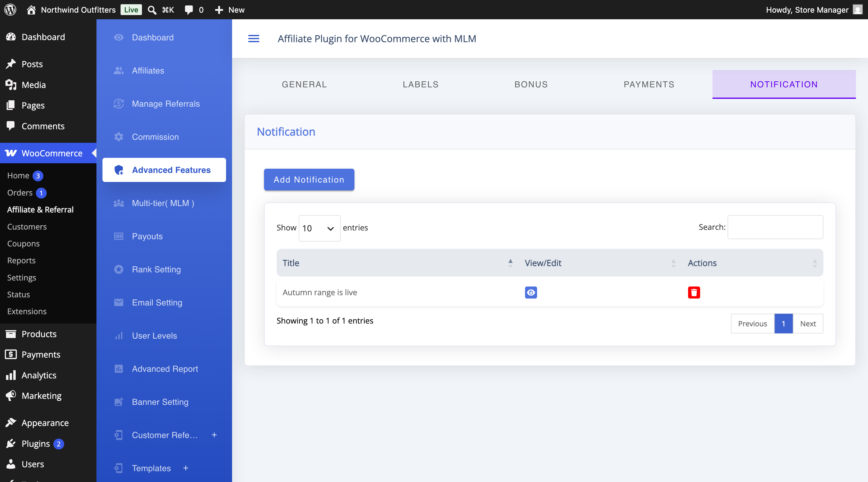Select page 1 in pagination
The height and width of the screenshot is (482, 868).
coord(783,324)
